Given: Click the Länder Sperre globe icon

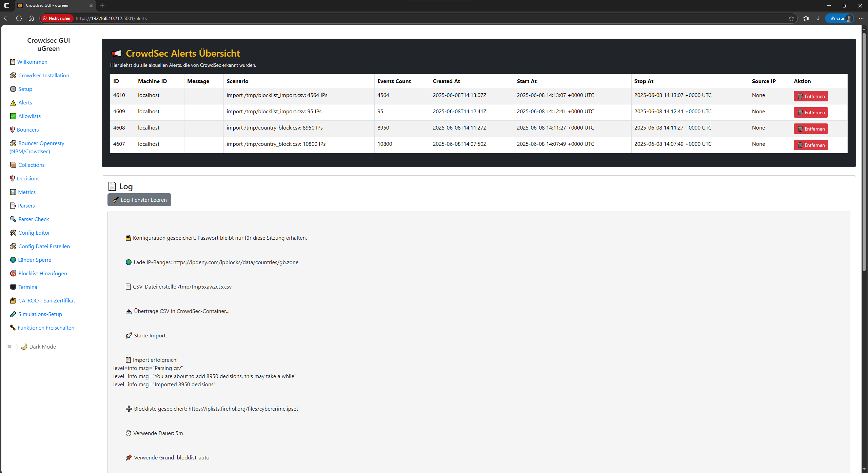Looking at the screenshot, I should (x=13, y=260).
